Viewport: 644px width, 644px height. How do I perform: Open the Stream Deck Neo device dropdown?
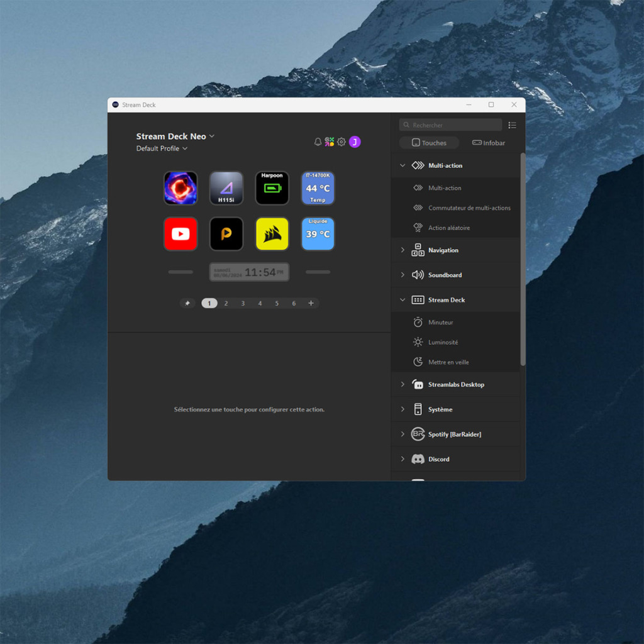tap(175, 136)
